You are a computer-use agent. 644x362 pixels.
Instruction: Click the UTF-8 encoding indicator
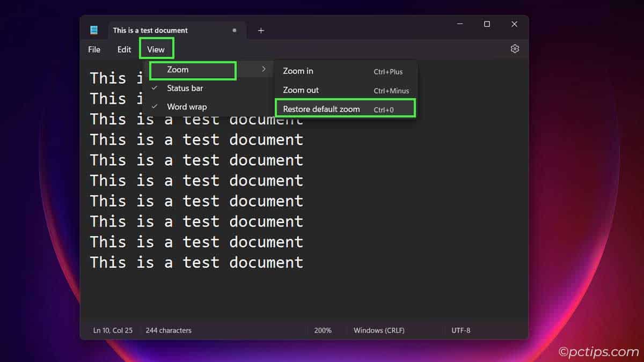(x=461, y=330)
